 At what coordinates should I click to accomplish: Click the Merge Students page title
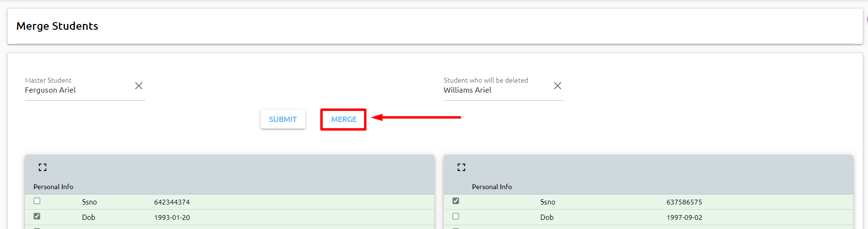[x=57, y=26]
